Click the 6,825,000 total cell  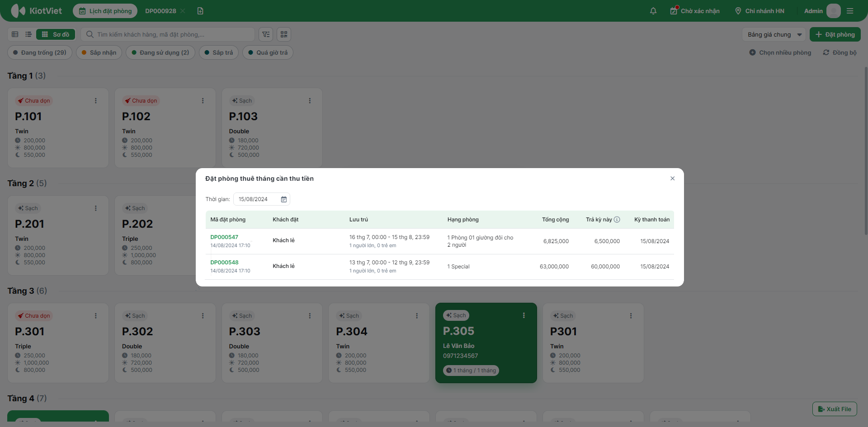pyautogui.click(x=556, y=241)
